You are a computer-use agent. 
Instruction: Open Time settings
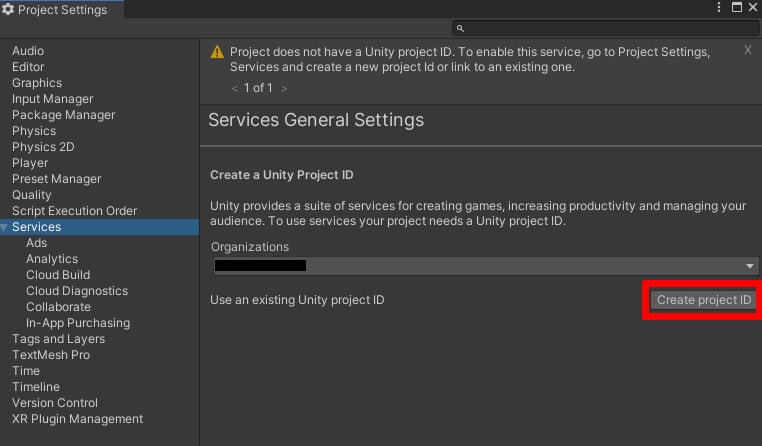(26, 371)
